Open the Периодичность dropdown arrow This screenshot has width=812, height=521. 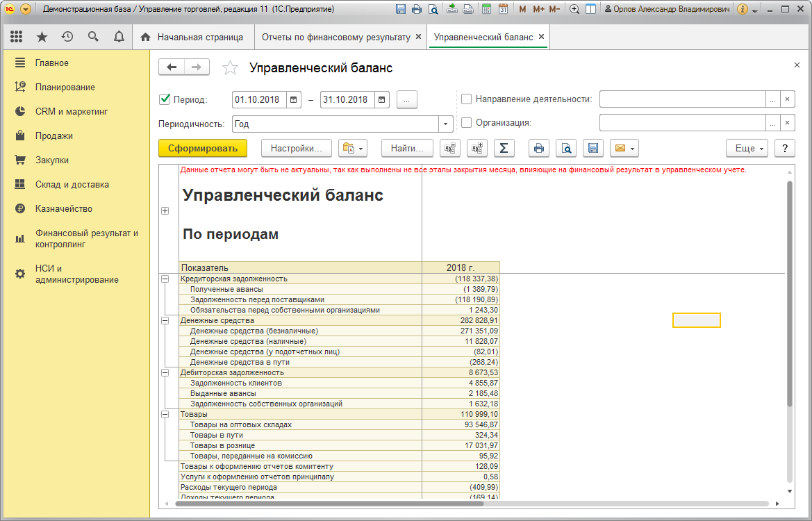click(x=445, y=124)
